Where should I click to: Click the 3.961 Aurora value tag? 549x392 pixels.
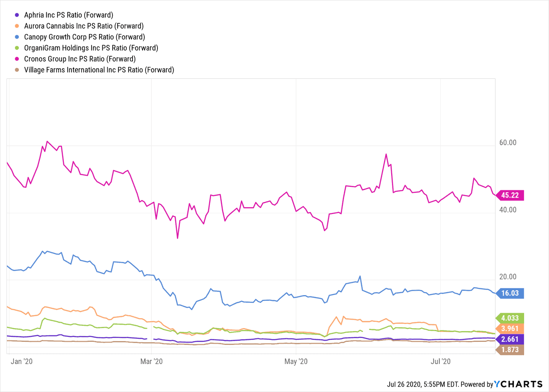tap(510, 328)
